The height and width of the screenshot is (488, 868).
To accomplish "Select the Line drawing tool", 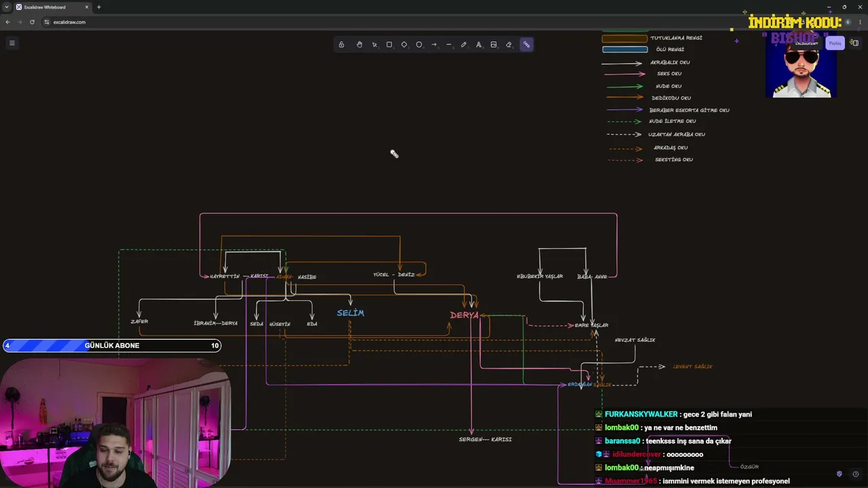I will click(449, 45).
